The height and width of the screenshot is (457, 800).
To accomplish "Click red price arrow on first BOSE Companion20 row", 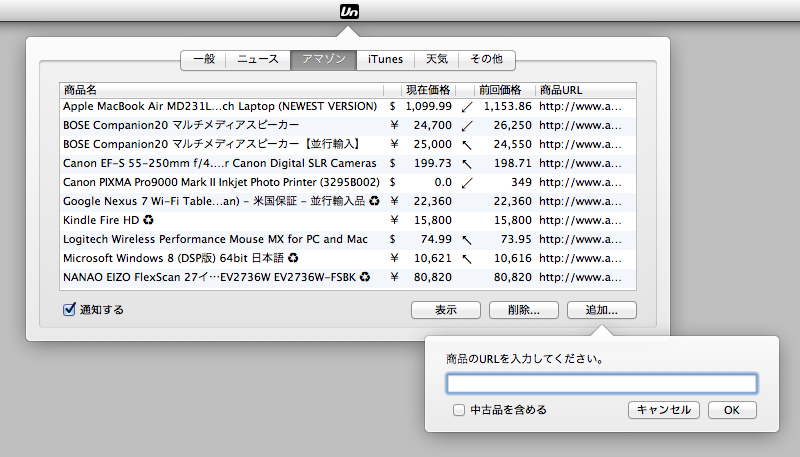I will pos(466,125).
